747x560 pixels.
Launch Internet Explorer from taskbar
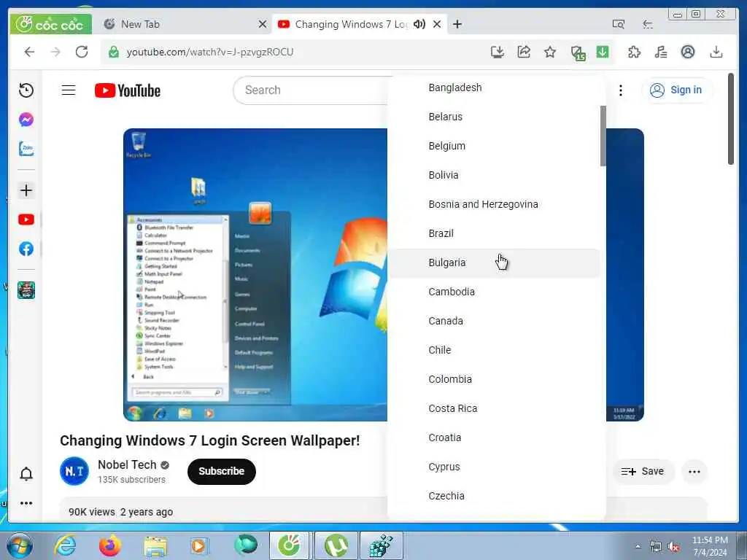pyautogui.click(x=65, y=545)
